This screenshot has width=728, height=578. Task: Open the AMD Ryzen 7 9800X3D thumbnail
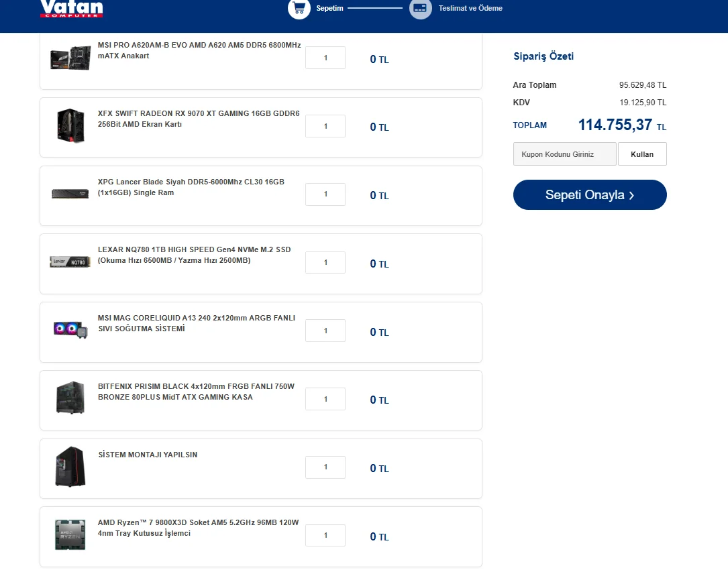point(70,535)
